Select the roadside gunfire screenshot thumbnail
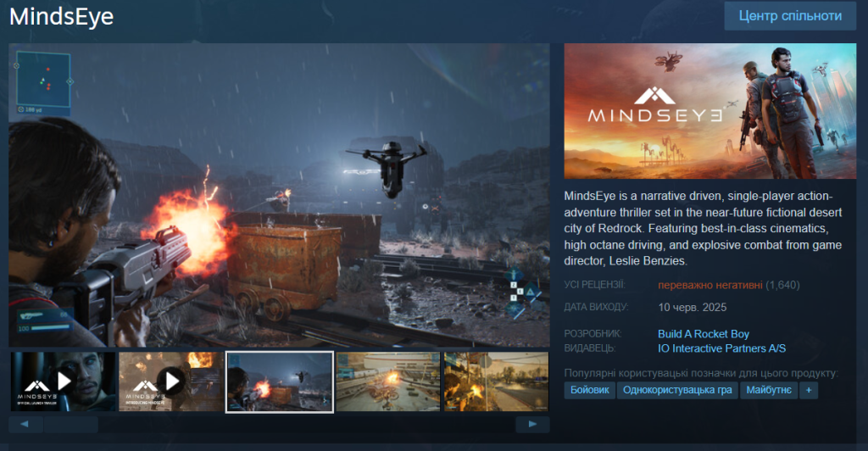 point(496,381)
